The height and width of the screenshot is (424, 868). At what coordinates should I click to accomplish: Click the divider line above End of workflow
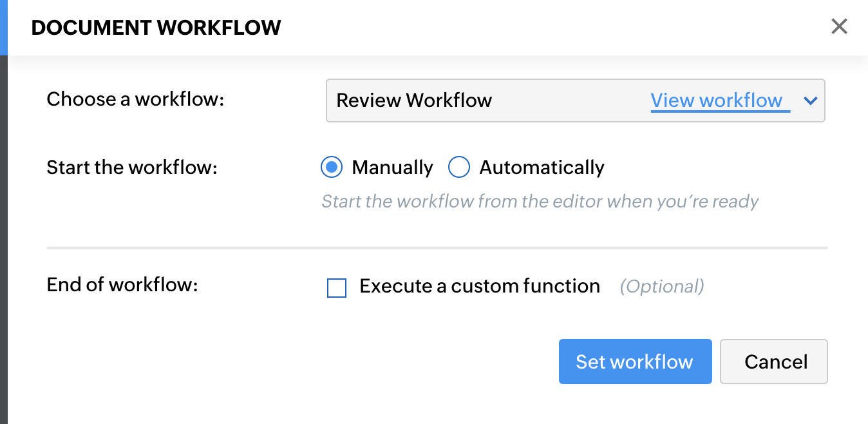click(437, 247)
